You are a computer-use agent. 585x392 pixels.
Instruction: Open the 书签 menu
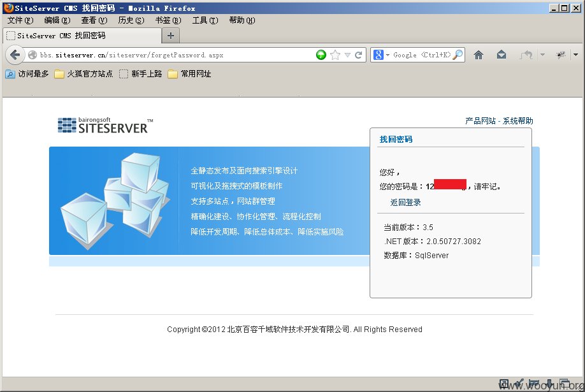(168, 20)
